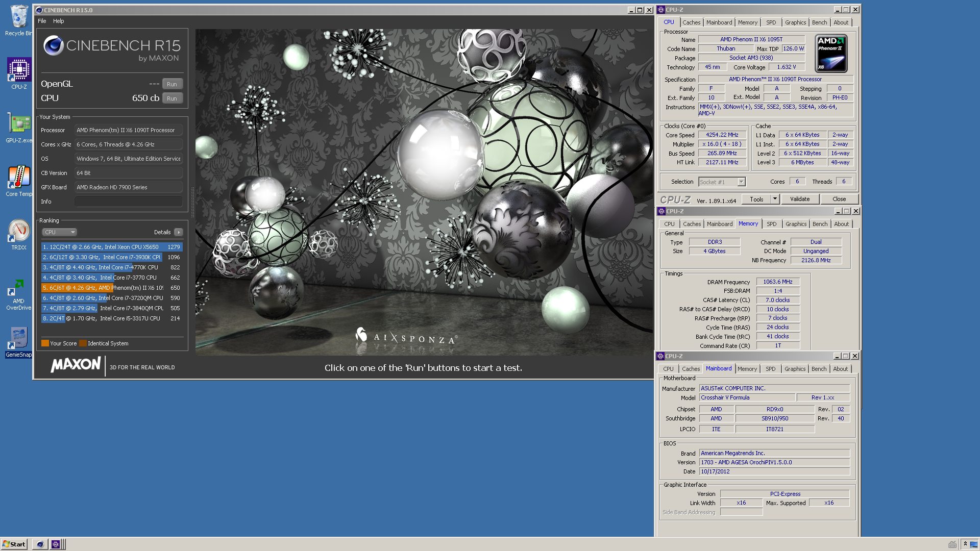Open the GenieSnap desktop shortcut

19,342
